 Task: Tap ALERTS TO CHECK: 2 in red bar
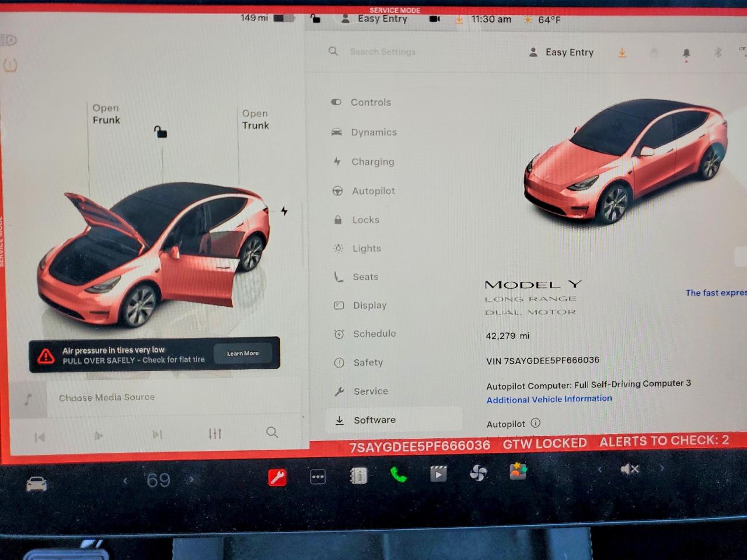[x=664, y=441]
